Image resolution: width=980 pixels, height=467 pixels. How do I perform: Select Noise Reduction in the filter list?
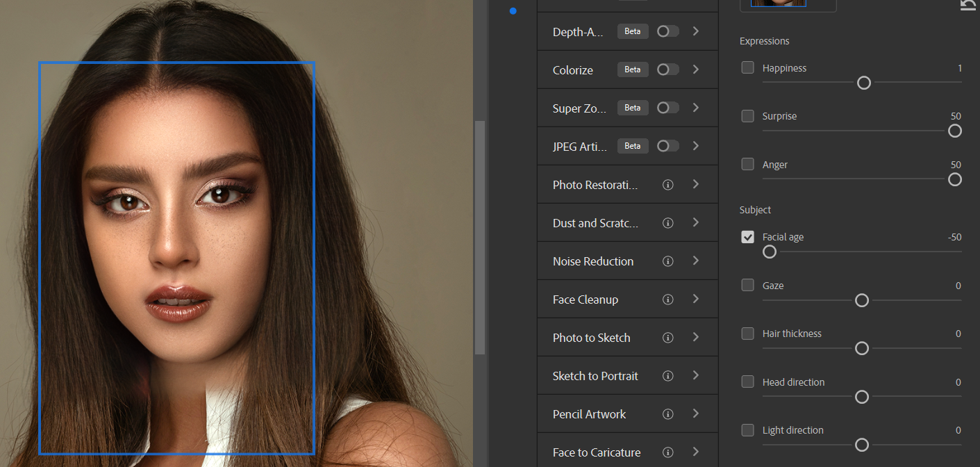[x=592, y=261]
